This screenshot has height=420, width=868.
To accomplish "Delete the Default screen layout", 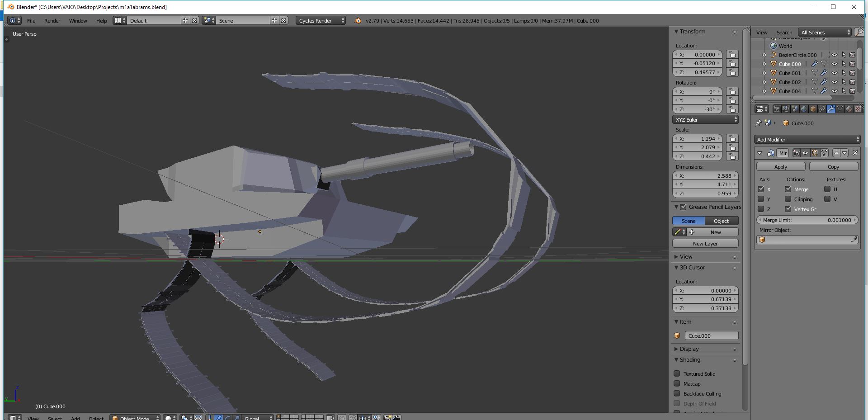I will [194, 20].
